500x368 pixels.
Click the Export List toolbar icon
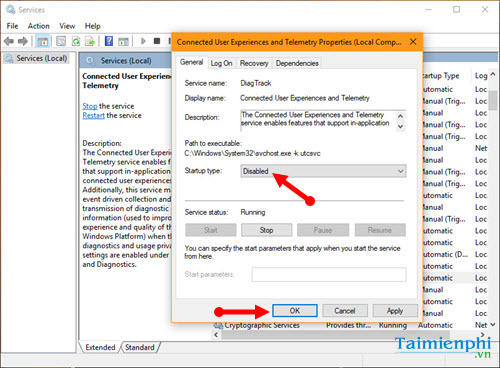click(90, 41)
